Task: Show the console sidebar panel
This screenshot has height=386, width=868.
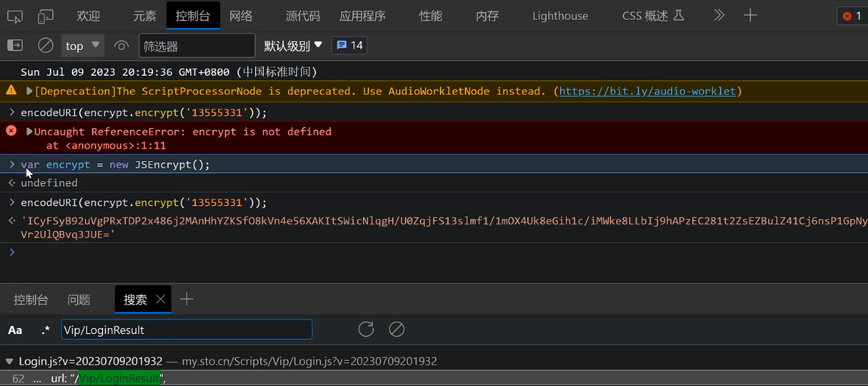Action: (15, 46)
